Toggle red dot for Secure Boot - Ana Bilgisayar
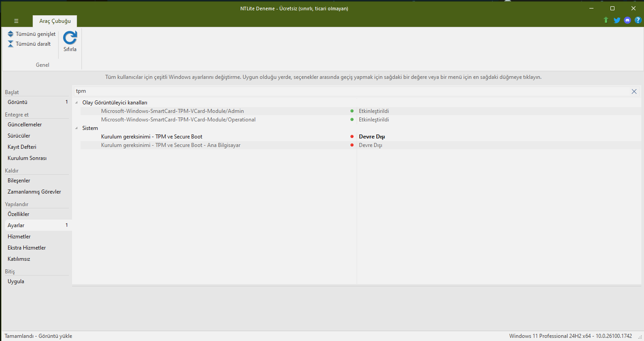 352,145
